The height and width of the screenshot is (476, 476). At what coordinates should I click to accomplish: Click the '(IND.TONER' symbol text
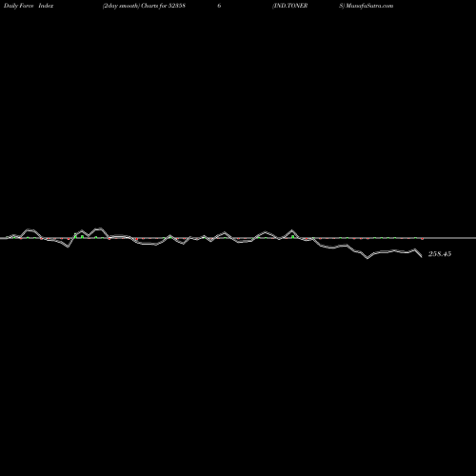[x=289, y=6]
